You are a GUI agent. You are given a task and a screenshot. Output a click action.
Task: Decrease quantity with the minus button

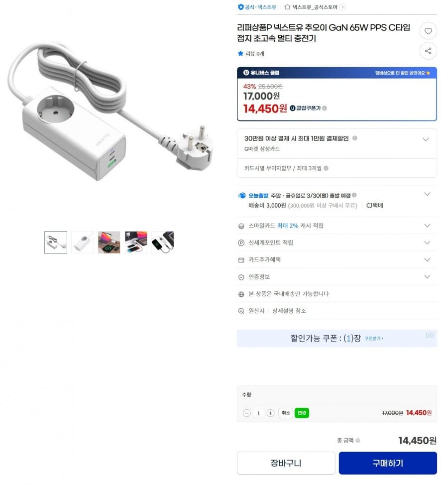click(246, 413)
